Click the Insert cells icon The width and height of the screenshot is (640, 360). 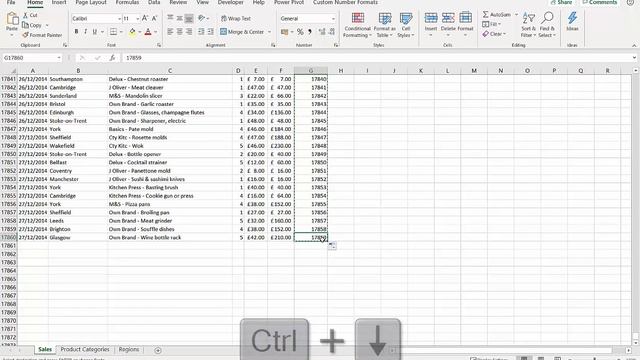(431, 18)
